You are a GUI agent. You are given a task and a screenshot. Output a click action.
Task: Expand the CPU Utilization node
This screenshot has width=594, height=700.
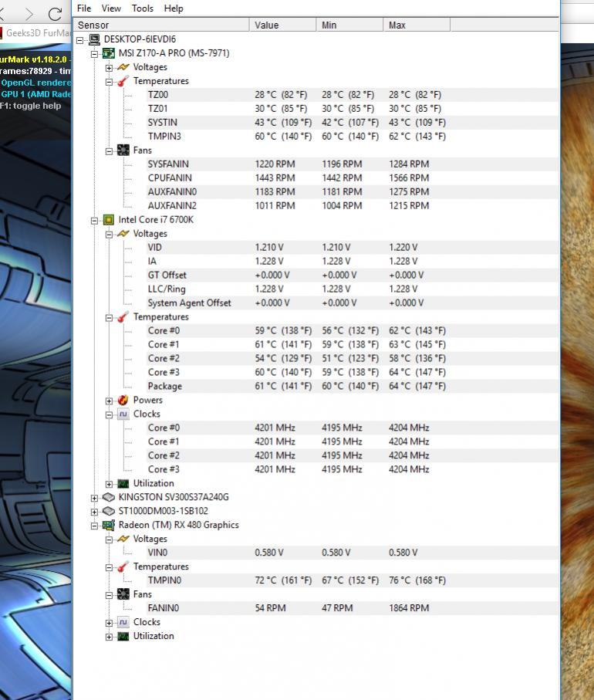click(109, 484)
